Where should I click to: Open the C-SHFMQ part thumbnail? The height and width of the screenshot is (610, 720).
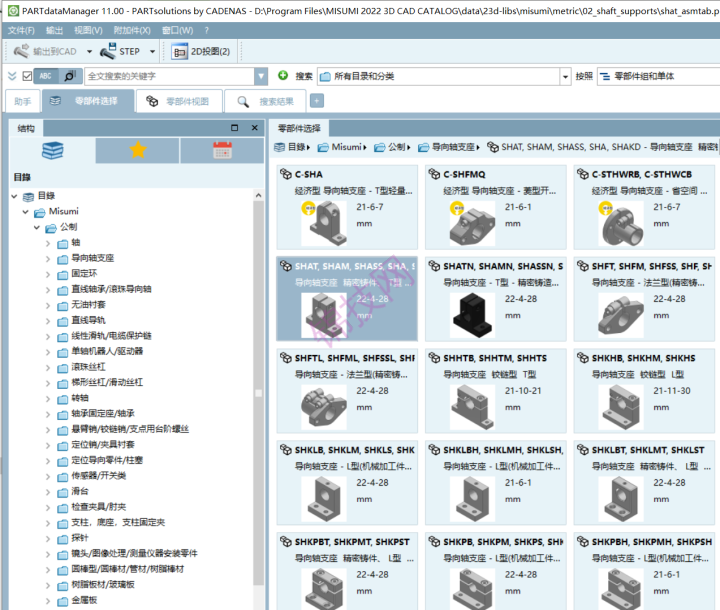click(473, 224)
